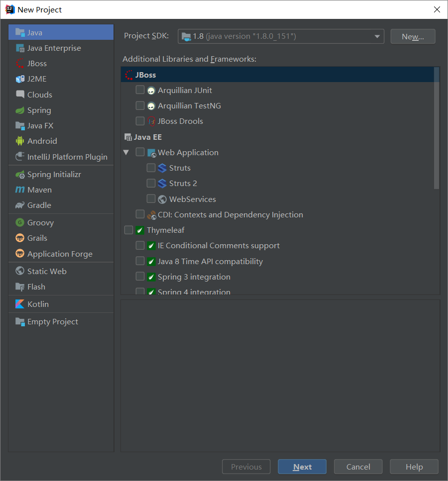The height and width of the screenshot is (481, 448).
Task: Click the Flash folder icon
Action: click(x=20, y=287)
